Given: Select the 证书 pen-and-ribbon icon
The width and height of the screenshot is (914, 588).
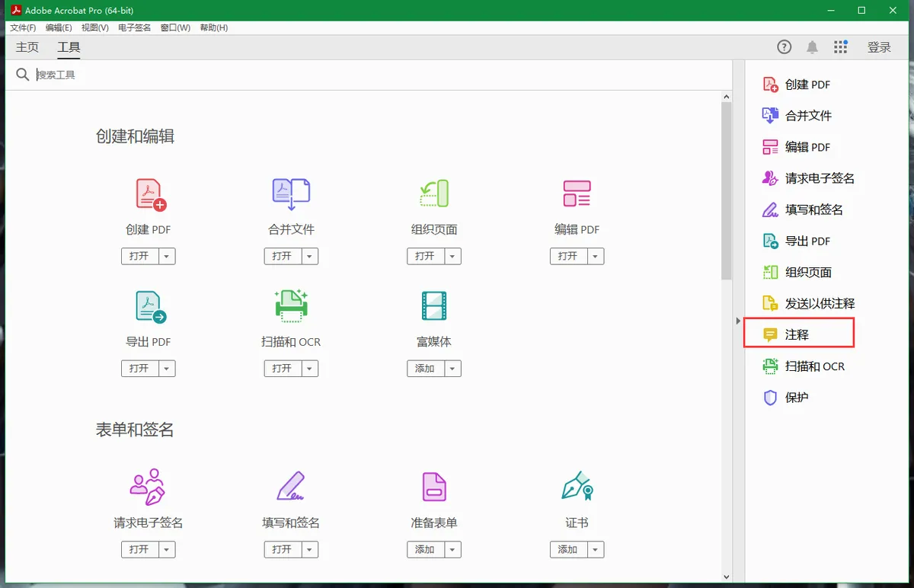Looking at the screenshot, I should click(577, 484).
